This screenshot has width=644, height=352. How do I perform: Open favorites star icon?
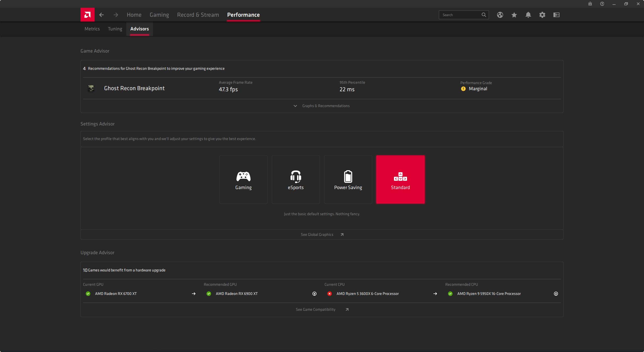(514, 15)
